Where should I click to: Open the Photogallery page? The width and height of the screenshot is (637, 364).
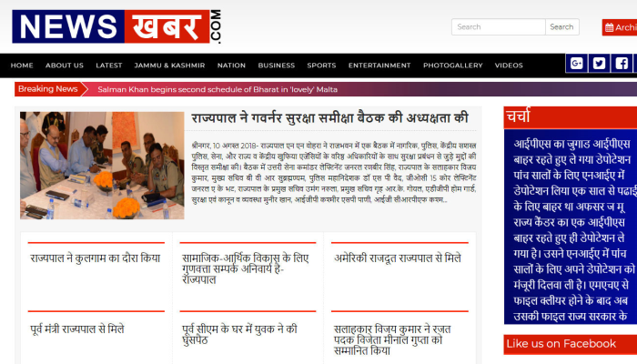(452, 66)
